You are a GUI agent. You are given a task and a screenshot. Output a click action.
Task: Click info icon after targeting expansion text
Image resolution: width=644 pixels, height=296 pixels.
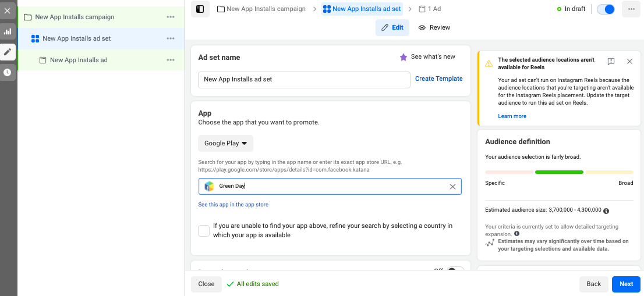point(516,234)
